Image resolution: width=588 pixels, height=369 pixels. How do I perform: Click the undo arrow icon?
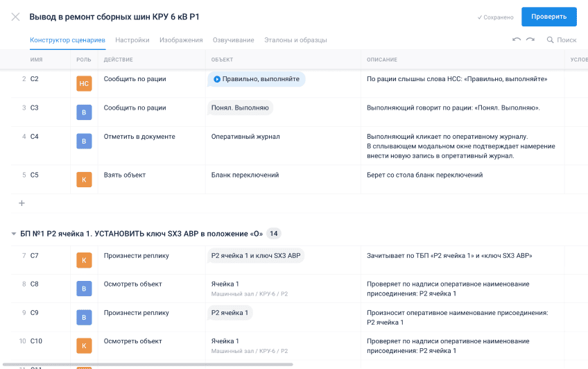pos(517,40)
